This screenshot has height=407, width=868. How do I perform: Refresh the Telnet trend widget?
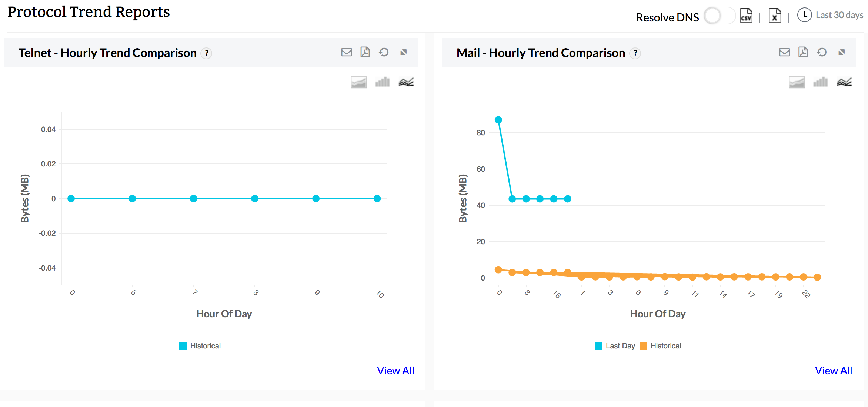pos(384,52)
